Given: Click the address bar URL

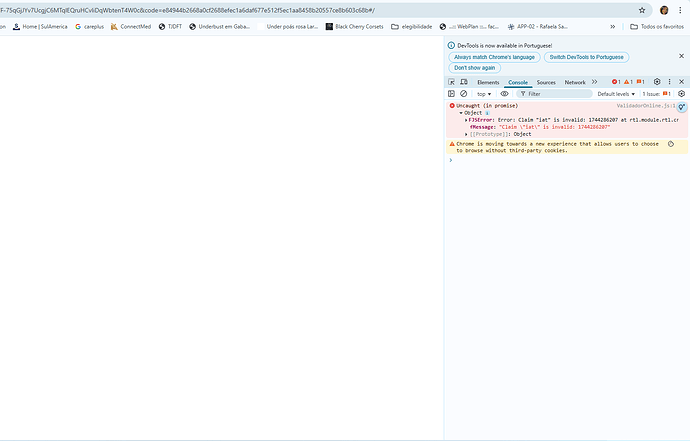Looking at the screenshot, I should pyautogui.click(x=187, y=10).
